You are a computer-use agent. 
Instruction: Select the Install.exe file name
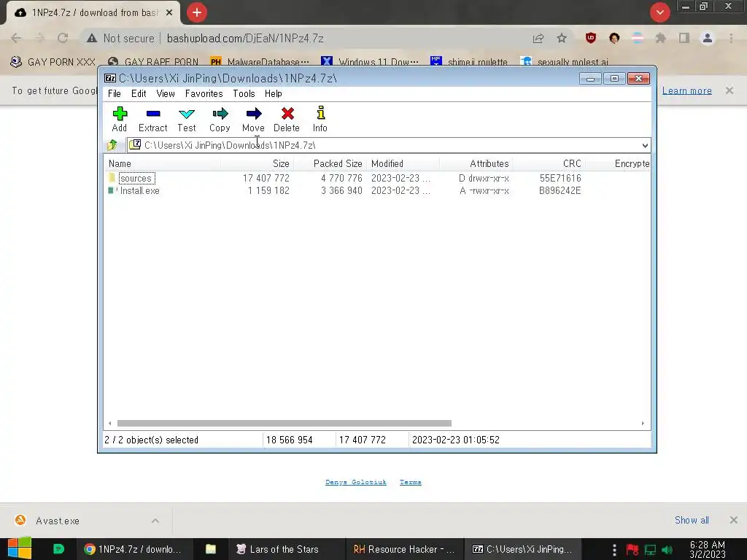point(139,190)
